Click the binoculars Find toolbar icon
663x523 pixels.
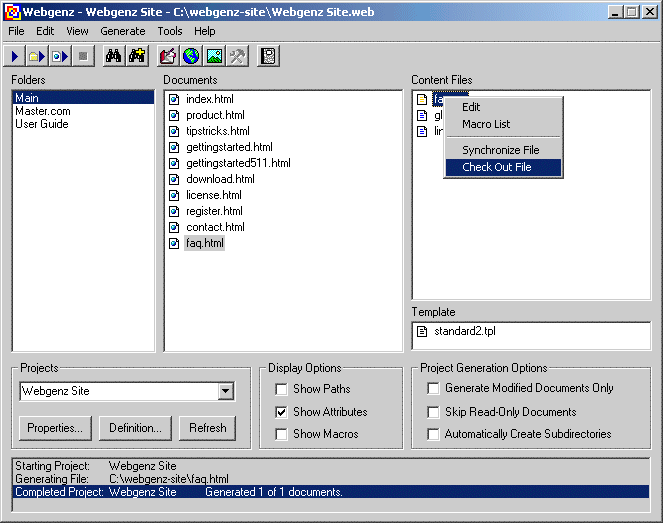[x=114, y=56]
